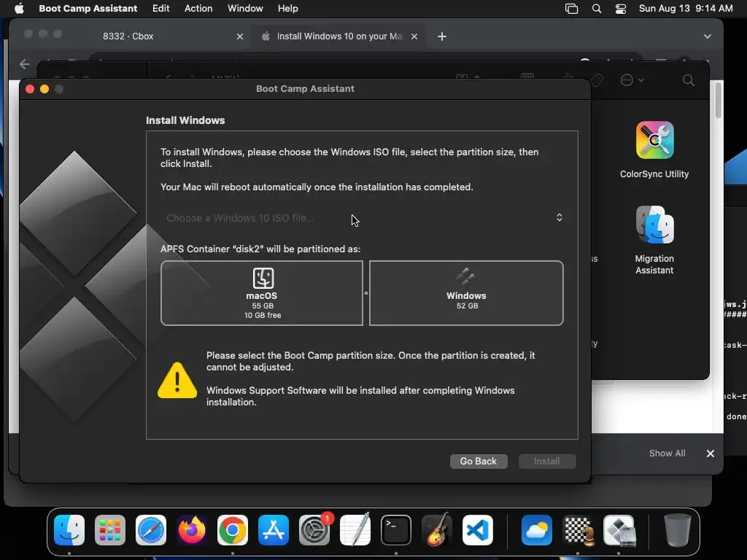Image resolution: width=747 pixels, height=560 pixels.
Task: Open TextEdit from the Dock
Action: point(355,530)
